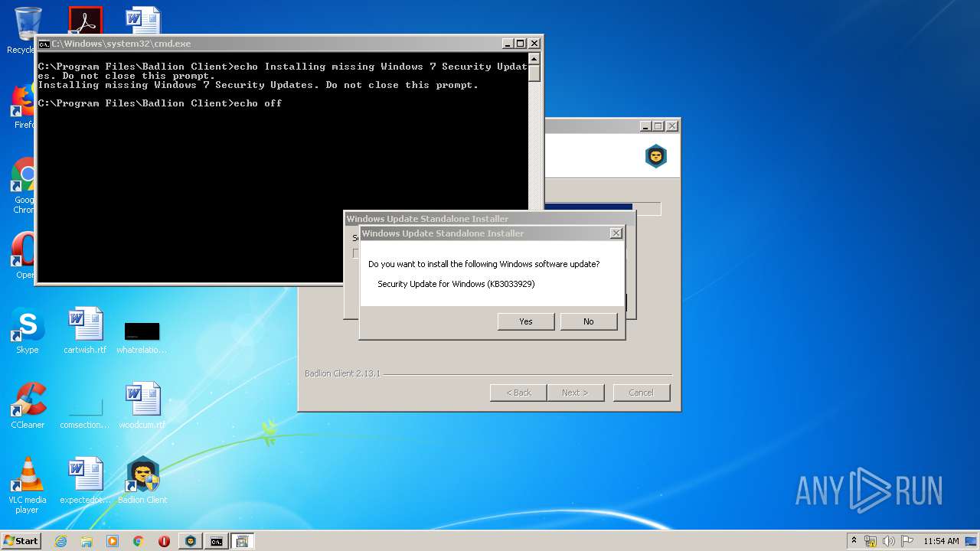This screenshot has height=551, width=980.
Task: Select the whatrelatio... black thumbnail file
Action: (x=142, y=337)
